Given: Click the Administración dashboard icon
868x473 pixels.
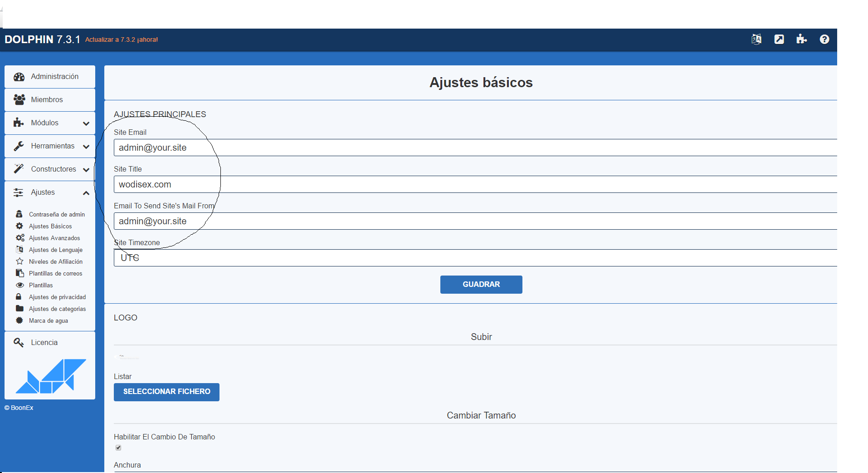Looking at the screenshot, I should (x=19, y=77).
